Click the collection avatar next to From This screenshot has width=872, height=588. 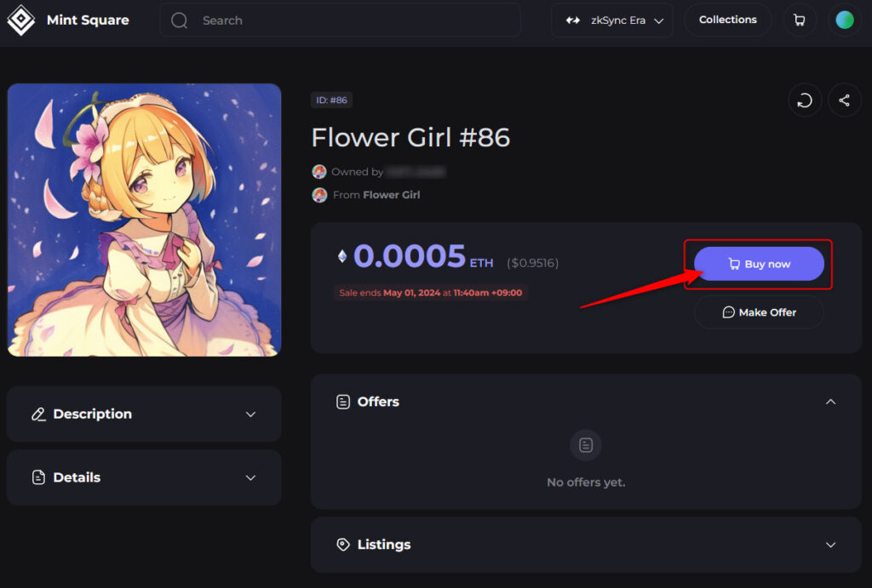pyautogui.click(x=319, y=195)
